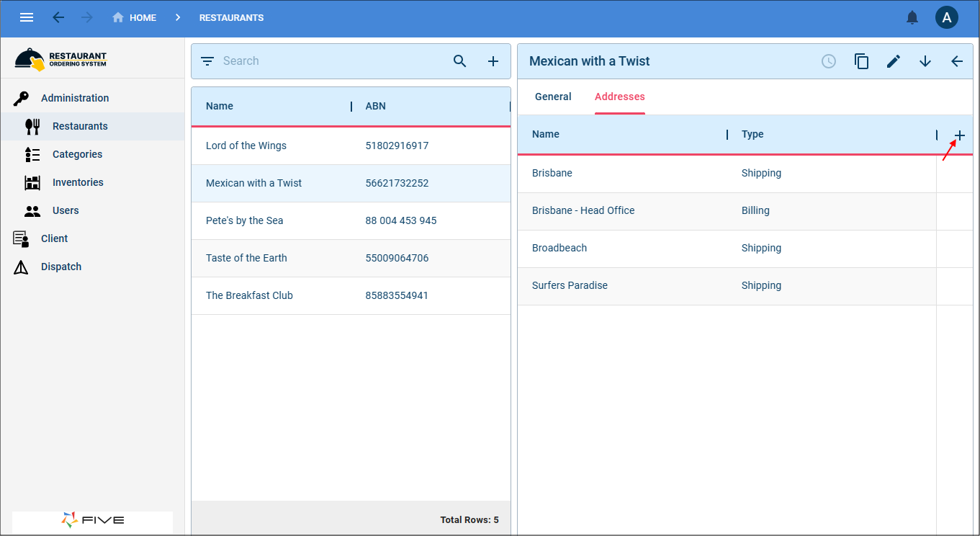Click the Five logo at bottom left

93,520
